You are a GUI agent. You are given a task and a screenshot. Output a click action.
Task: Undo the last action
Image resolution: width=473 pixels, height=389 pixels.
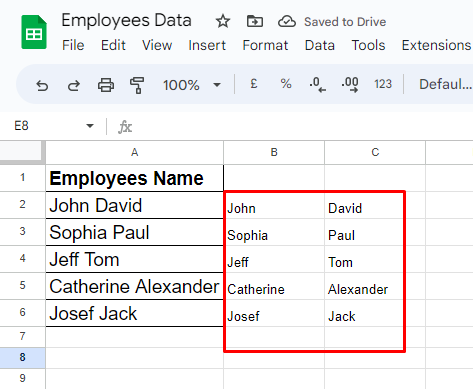[42, 85]
